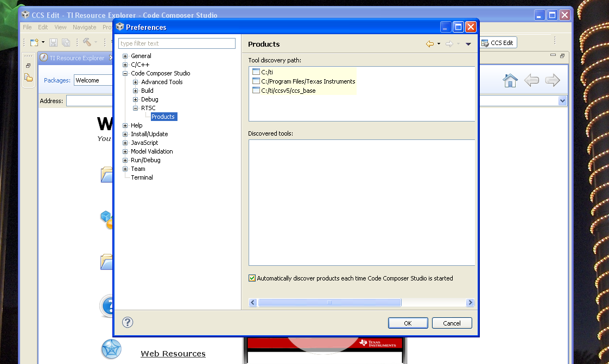Screen dimensions: 609x364
Task: Click the Web Resources globe icon
Action: coord(111,349)
